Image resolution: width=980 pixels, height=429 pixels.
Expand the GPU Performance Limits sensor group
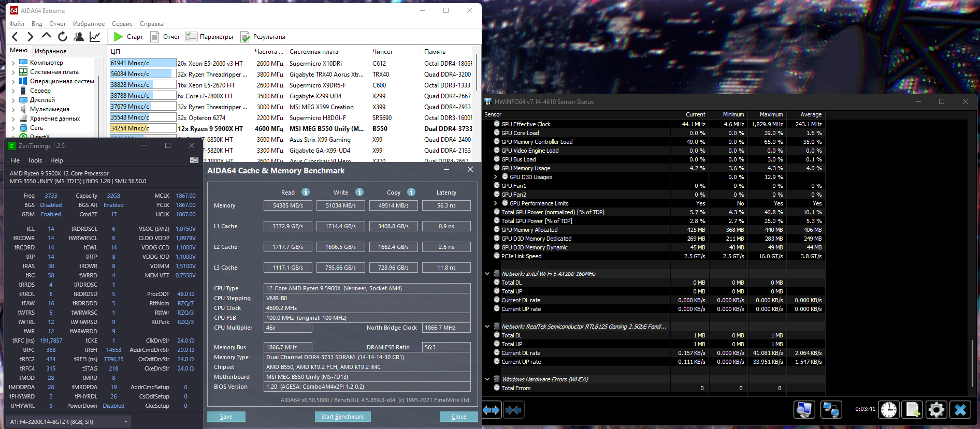496,203
